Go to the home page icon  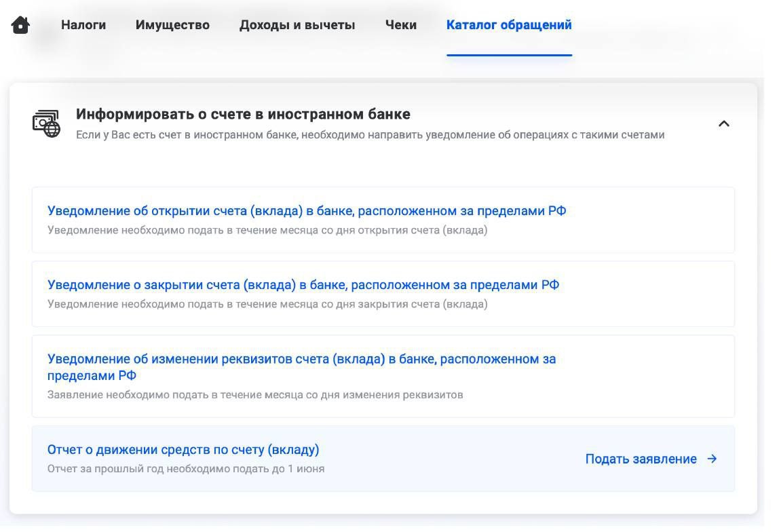pos(20,24)
